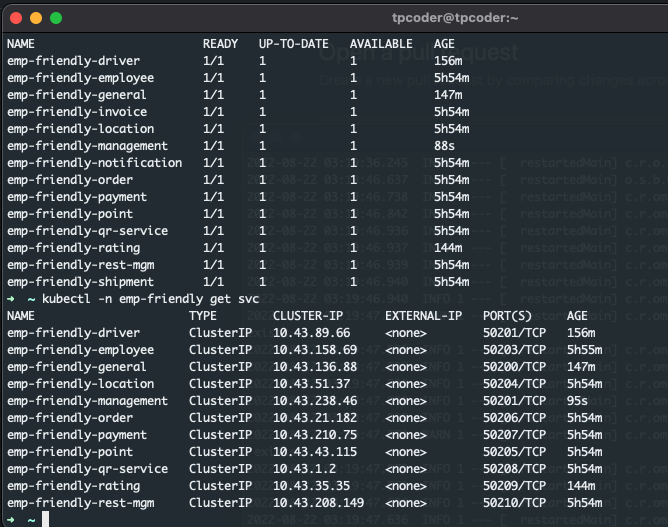This screenshot has width=668, height=527.
Task: Click cluster IP 10.43.136.88
Action: coord(315,367)
